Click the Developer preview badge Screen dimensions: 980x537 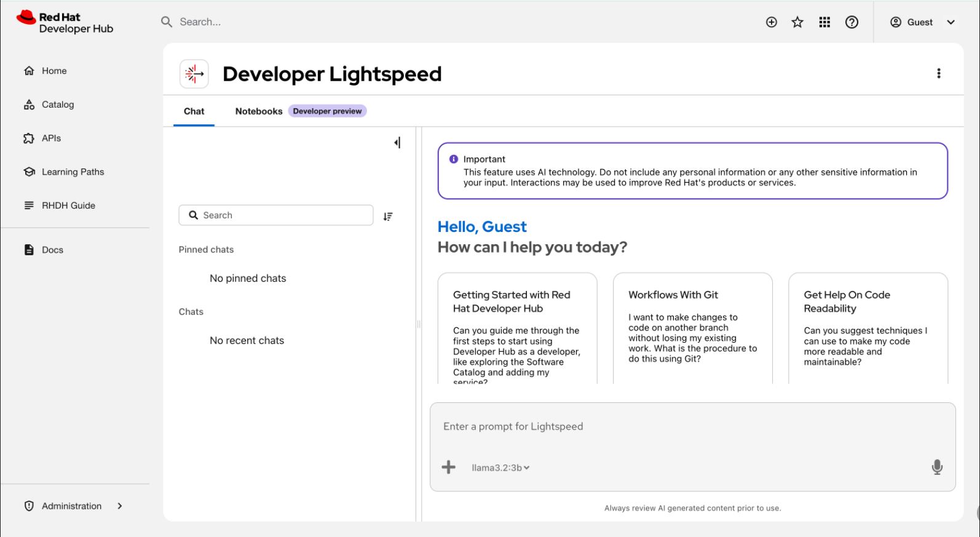coord(327,111)
